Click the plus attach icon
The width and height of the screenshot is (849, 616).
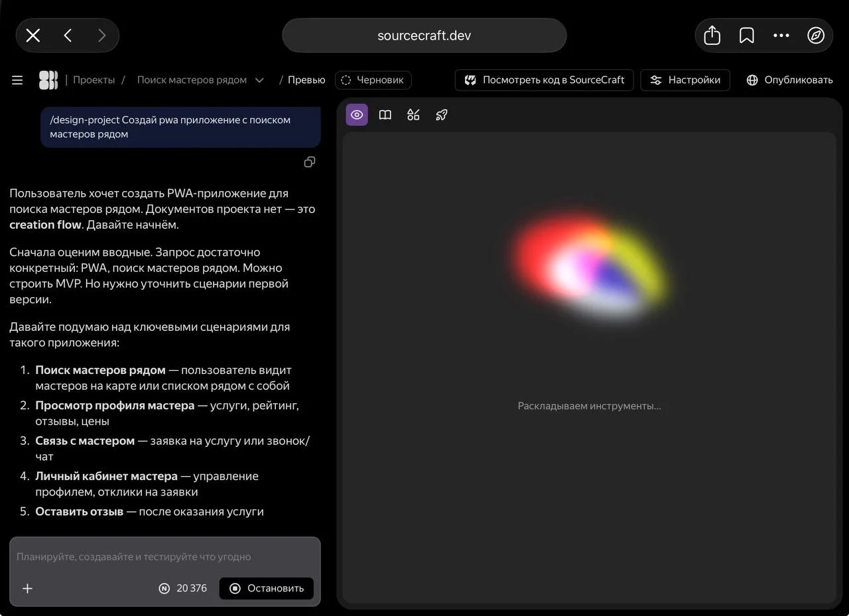[x=27, y=588]
